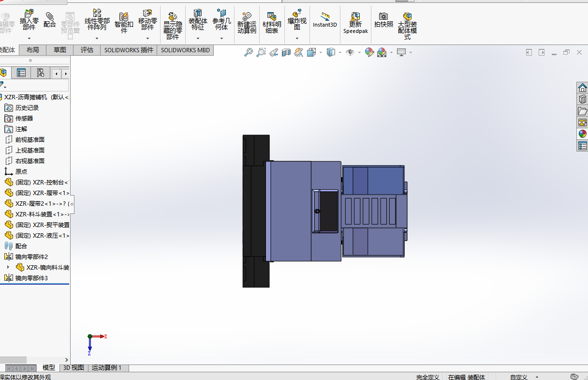Click the feature tree filter funnel
The width and height of the screenshot is (588, 380).
click(2, 85)
